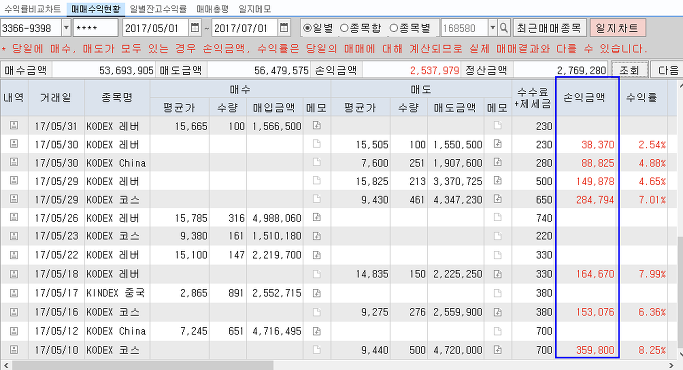Click the 거래일 column header

pos(56,98)
